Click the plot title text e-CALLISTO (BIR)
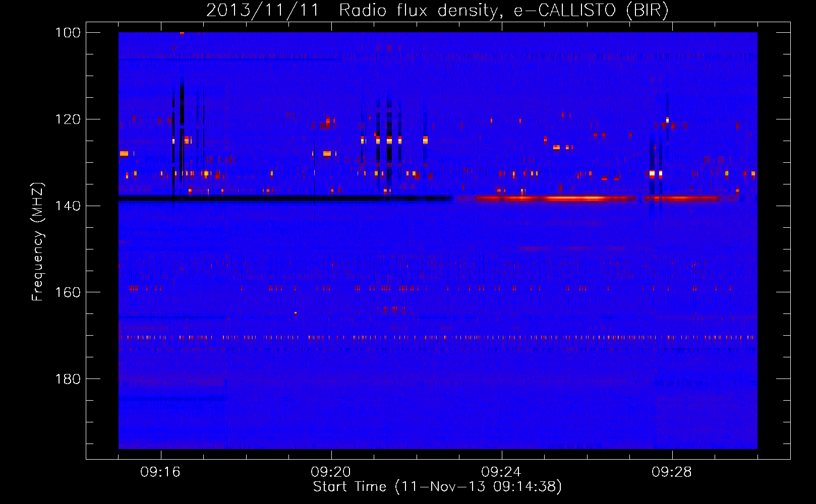This screenshot has height=504, width=816. click(591, 10)
